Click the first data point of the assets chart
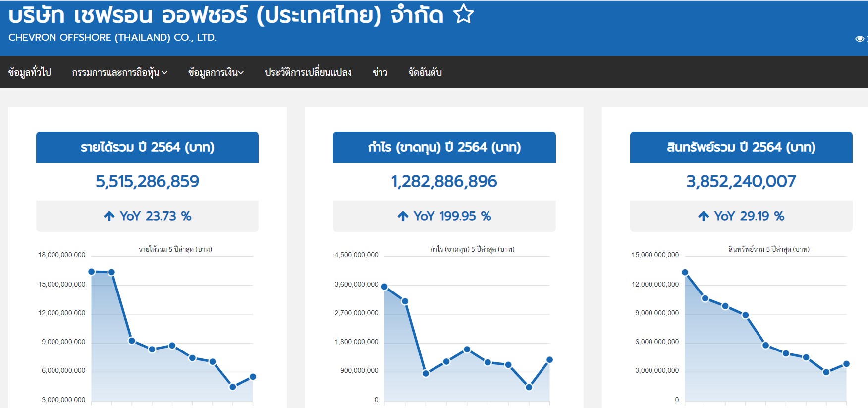868x408 pixels. [685, 272]
